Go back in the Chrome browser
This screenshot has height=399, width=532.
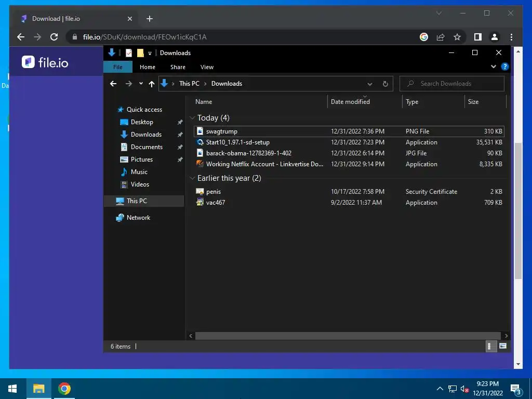(x=21, y=37)
